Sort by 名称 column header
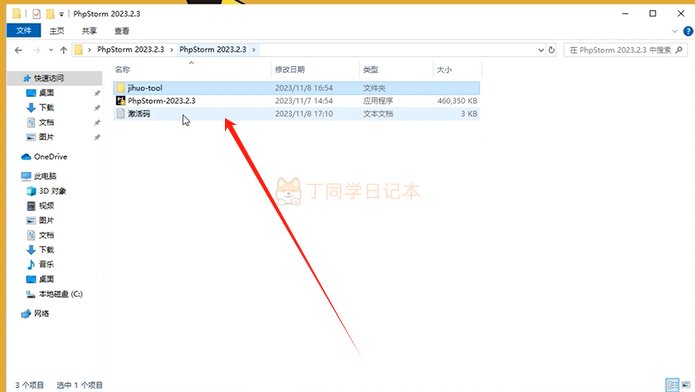Screen dimensions: 695x392 coord(122,70)
